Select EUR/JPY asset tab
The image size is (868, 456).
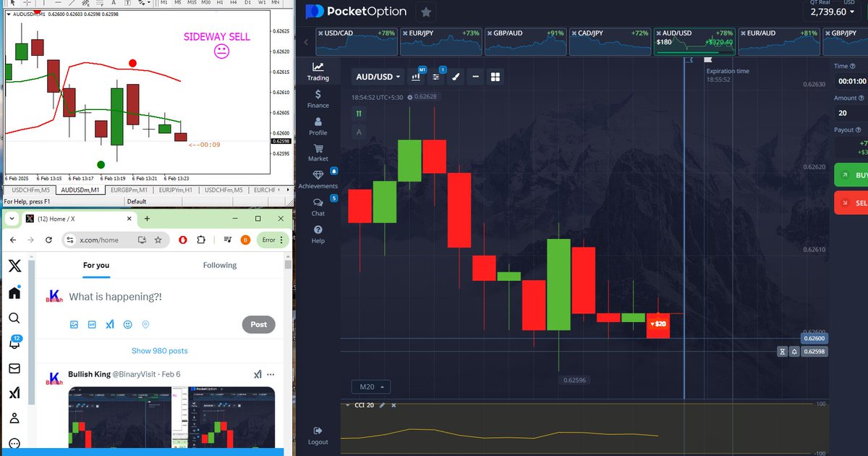441,42
